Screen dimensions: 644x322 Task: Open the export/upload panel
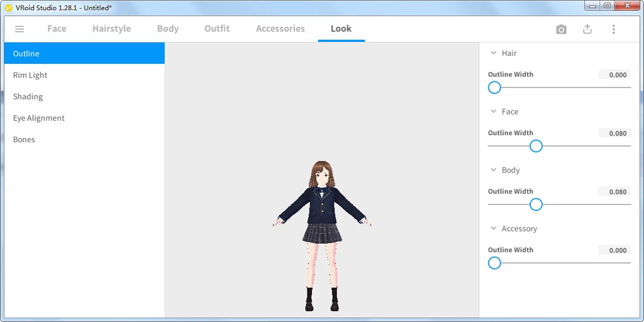[x=587, y=30]
